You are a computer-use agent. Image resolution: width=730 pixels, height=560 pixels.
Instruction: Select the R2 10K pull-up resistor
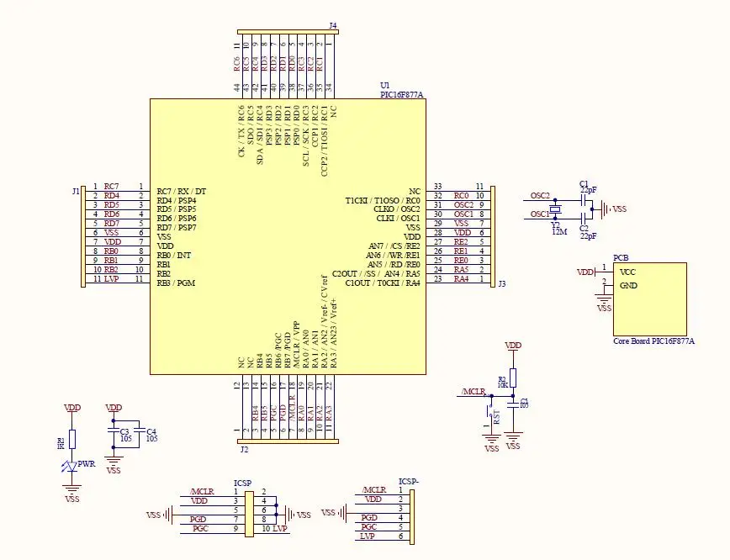pos(512,378)
